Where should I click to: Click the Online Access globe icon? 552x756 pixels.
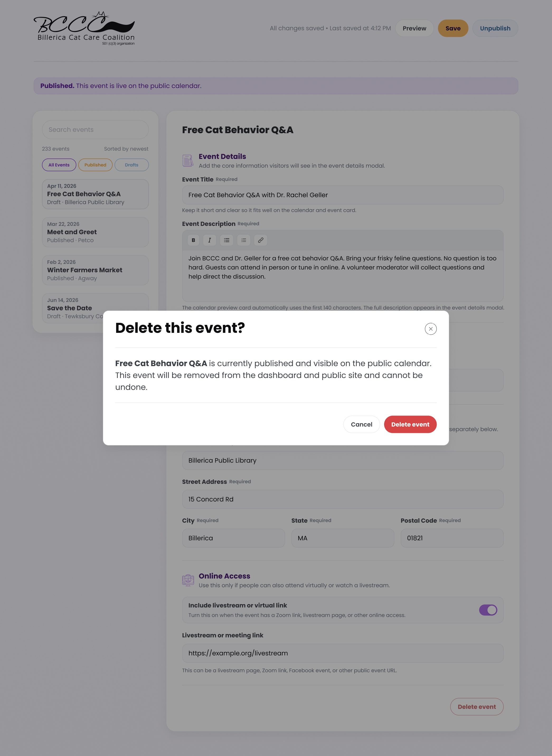point(188,580)
